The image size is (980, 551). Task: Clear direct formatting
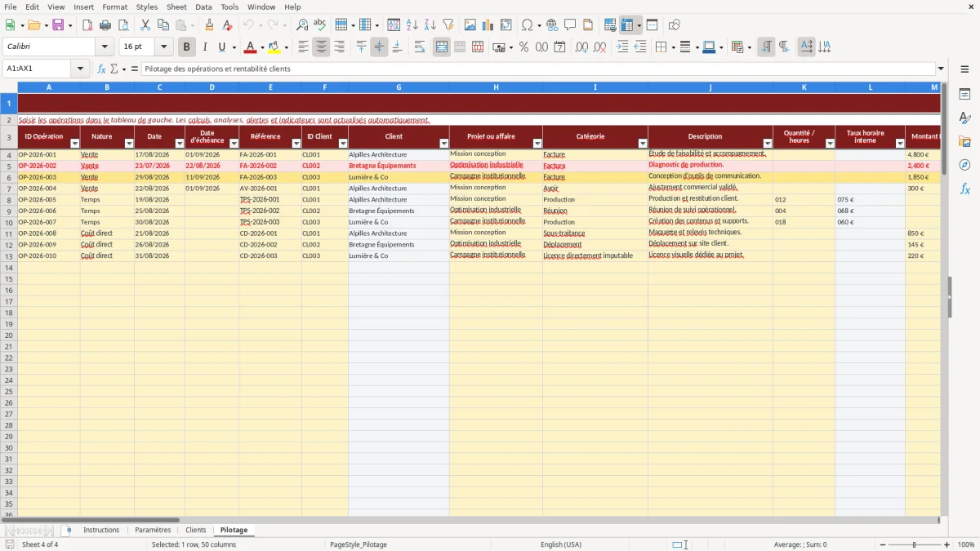click(x=227, y=25)
